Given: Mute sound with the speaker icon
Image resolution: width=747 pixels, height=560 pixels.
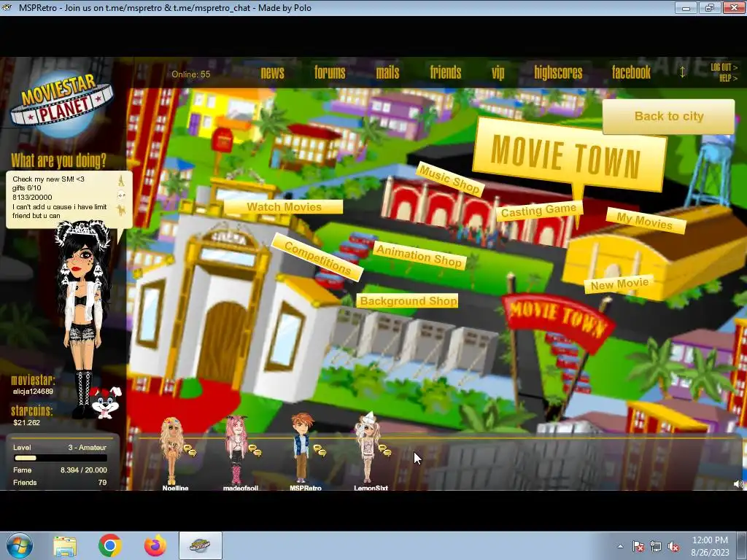Looking at the screenshot, I should [738, 484].
